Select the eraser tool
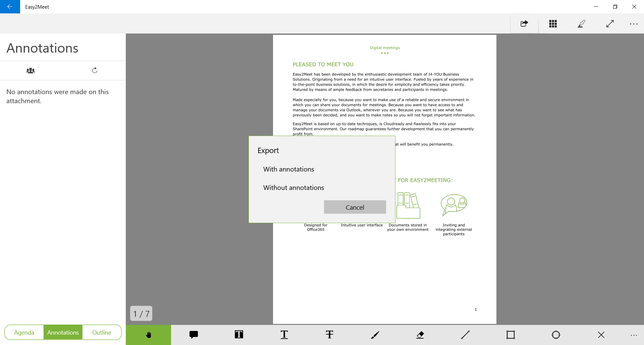The image size is (644, 345). [x=420, y=335]
